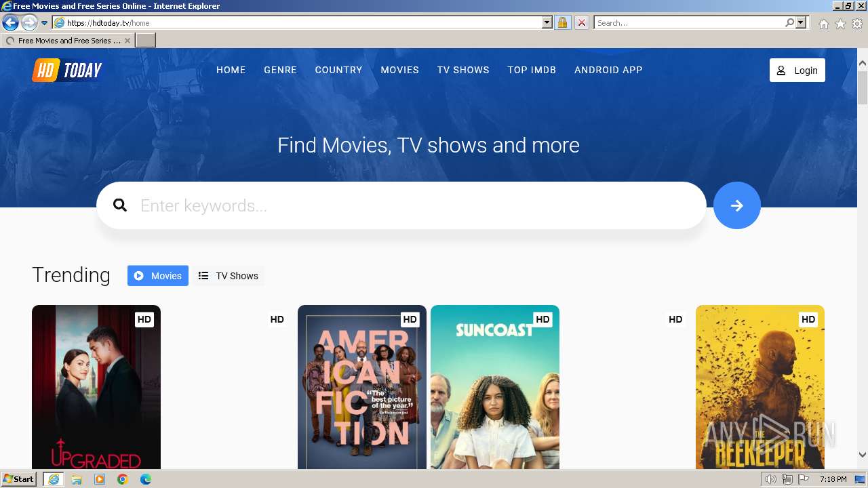The image size is (868, 488).
Task: Open Microsoft Edge from the taskbar
Action: pos(146,479)
